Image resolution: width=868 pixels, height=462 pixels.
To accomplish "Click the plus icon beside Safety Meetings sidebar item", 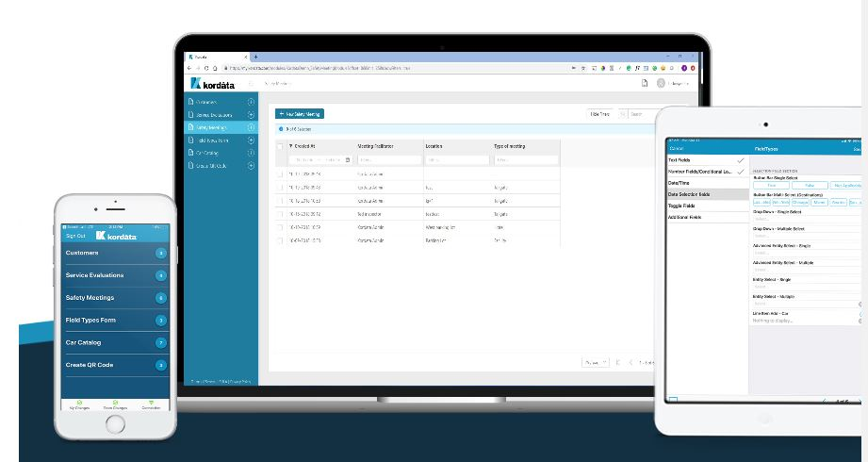I will (251, 127).
